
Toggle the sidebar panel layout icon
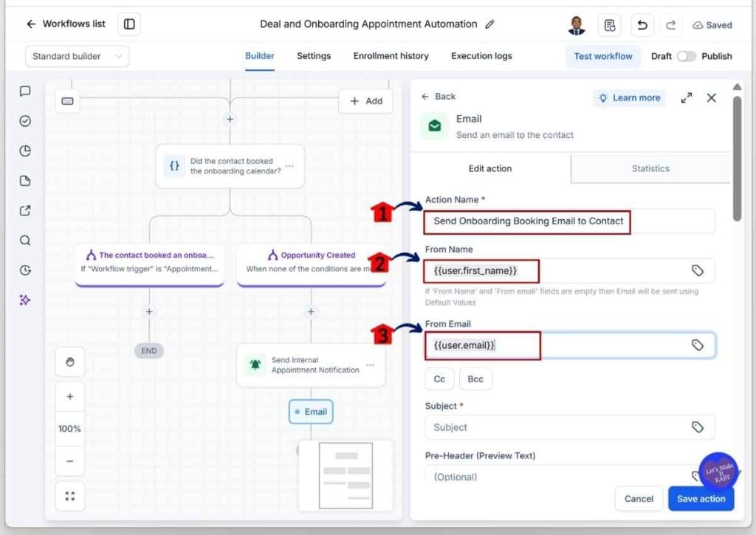point(129,24)
